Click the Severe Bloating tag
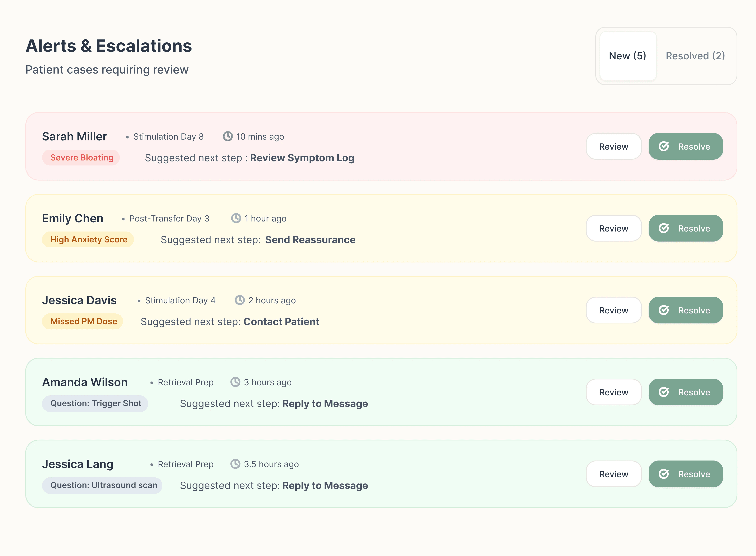 [81, 158]
